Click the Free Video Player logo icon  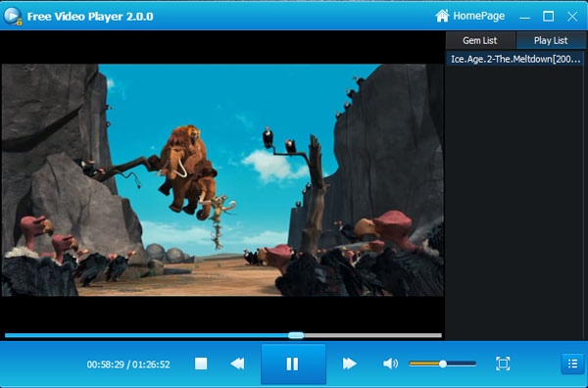(13, 16)
